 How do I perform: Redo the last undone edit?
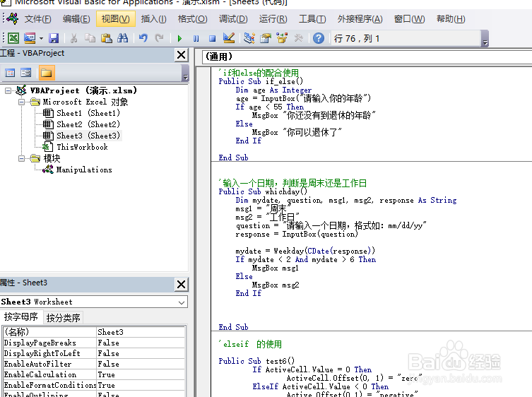pos(159,38)
